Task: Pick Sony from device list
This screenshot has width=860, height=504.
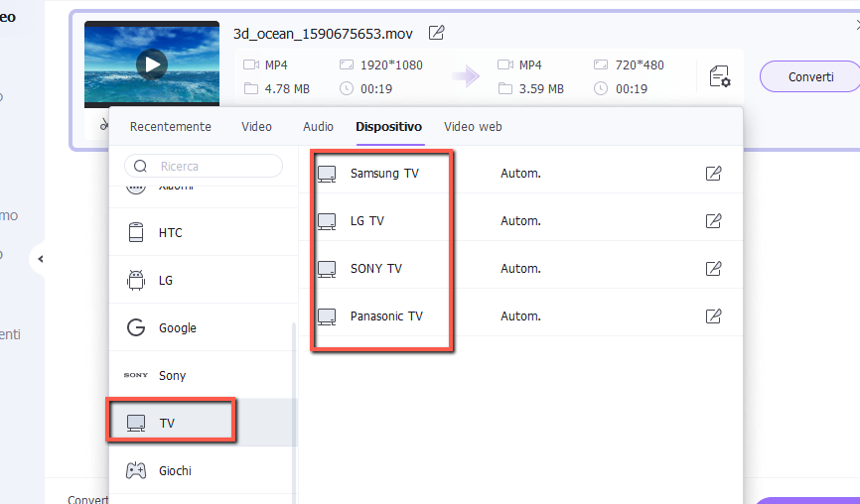Action: pos(172,376)
